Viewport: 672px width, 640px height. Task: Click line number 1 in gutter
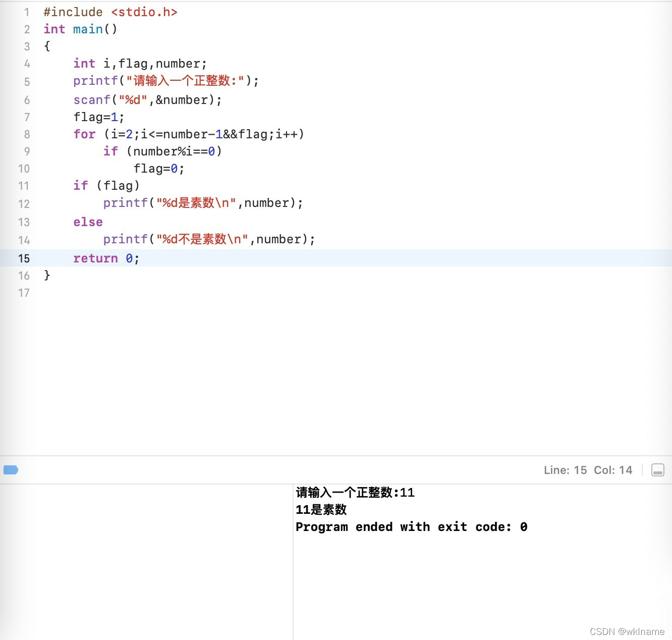coord(27,12)
